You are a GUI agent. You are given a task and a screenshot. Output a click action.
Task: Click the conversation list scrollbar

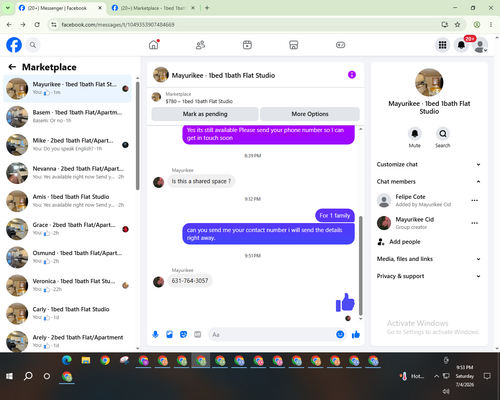click(137, 135)
